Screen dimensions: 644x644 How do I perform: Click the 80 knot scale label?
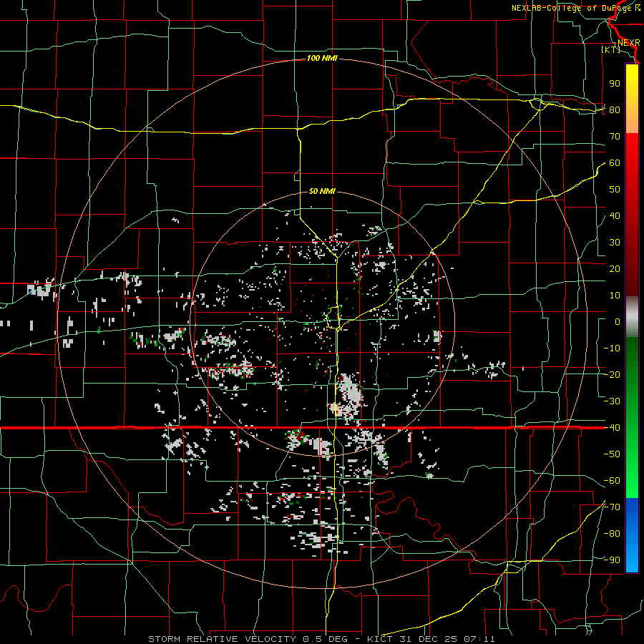(x=615, y=109)
